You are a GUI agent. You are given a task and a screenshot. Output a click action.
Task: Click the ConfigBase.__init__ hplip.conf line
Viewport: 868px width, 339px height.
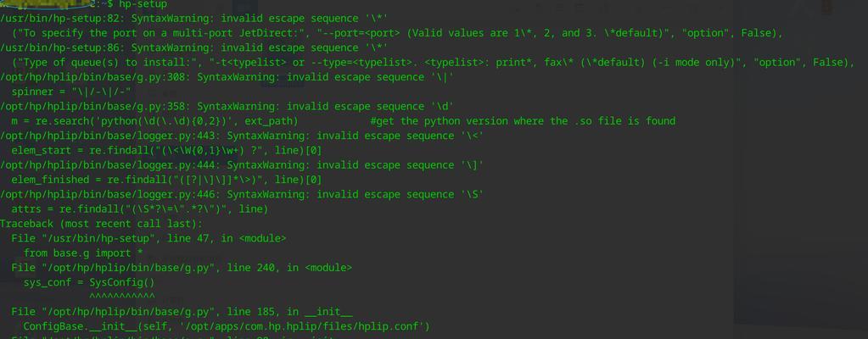227,327
